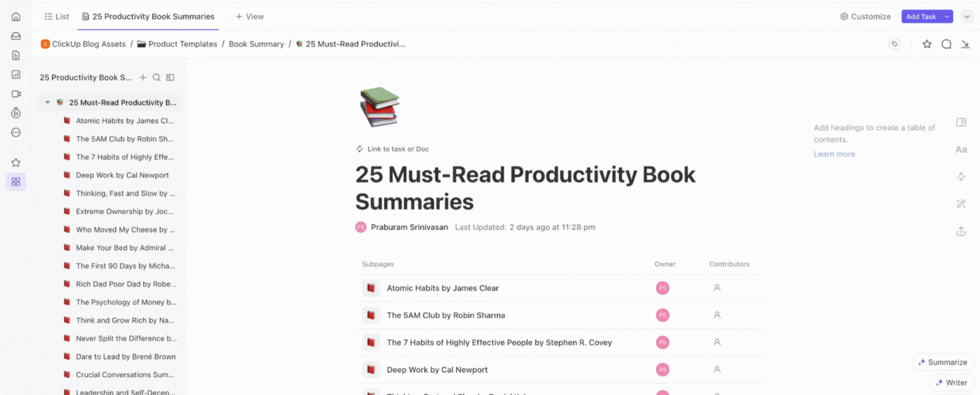This screenshot has height=395, width=980.
Task: Click the arrows icon below the Aa button
Action: pos(961,176)
